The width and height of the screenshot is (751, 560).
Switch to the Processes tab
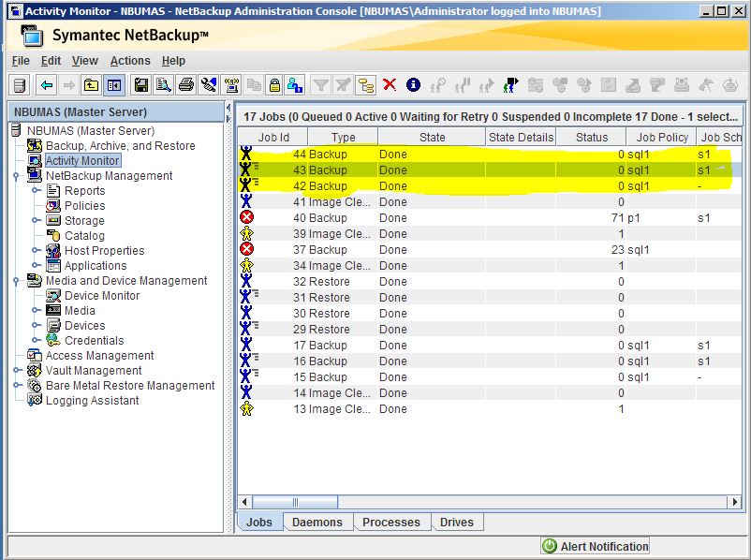pyautogui.click(x=391, y=523)
